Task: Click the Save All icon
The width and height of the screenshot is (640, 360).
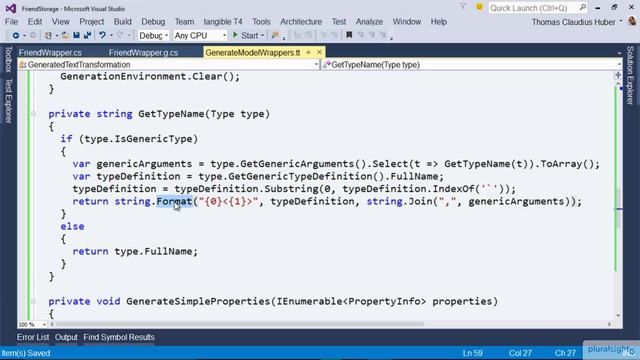Action: 87,36
